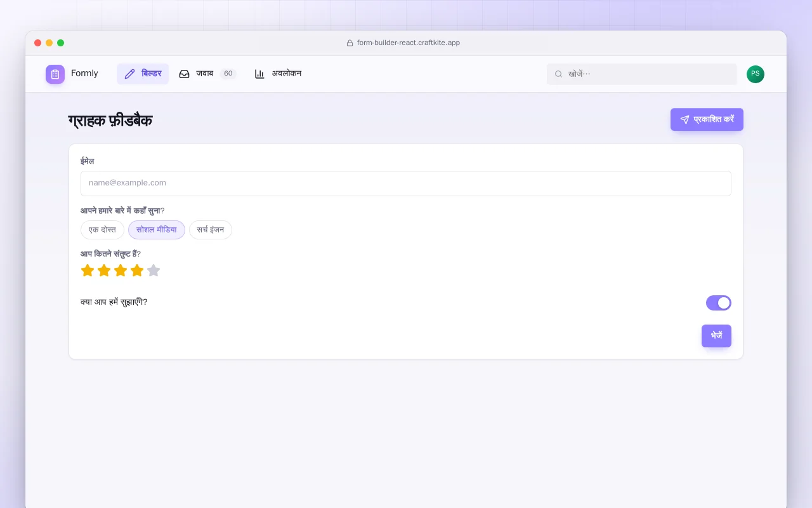Click the क्या आप हमें सुझाएँगे question text
The width and height of the screenshot is (812, 508).
[x=114, y=302]
